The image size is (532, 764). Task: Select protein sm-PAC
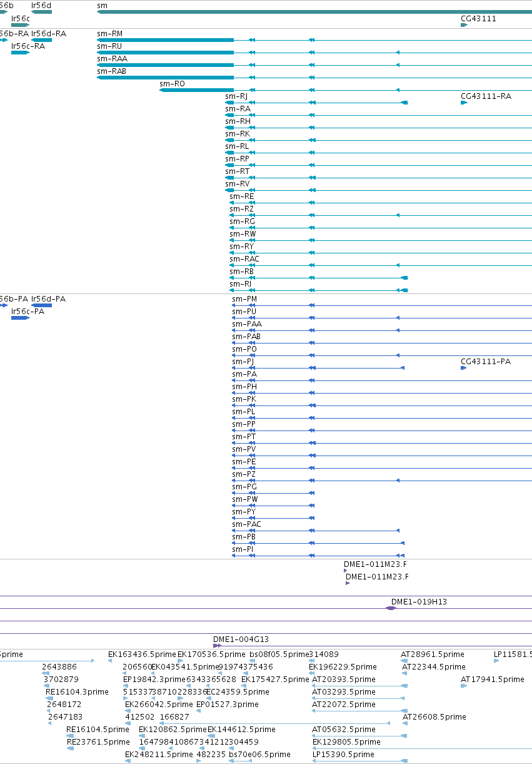pyautogui.click(x=247, y=524)
